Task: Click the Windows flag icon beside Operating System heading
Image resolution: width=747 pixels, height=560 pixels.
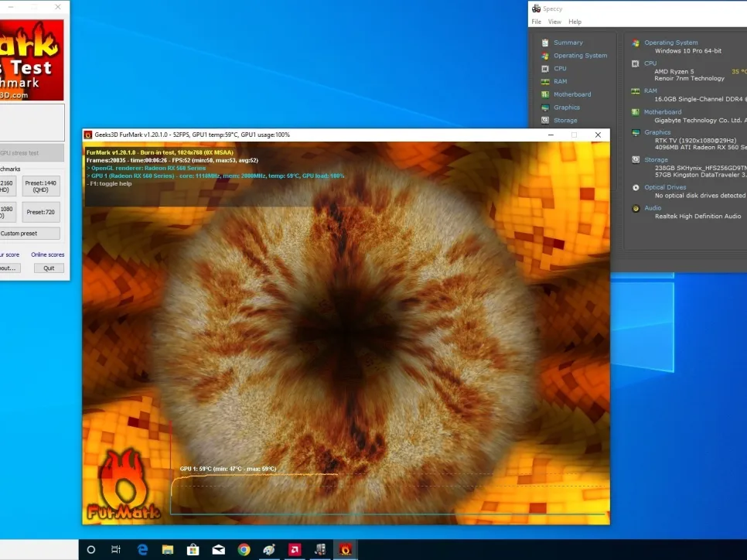Action: point(636,43)
